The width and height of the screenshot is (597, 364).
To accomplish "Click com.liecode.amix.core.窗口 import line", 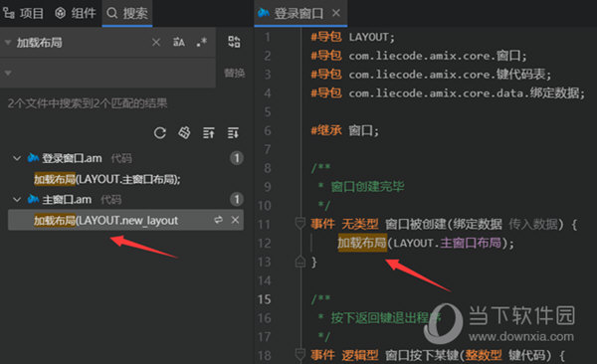I will tap(419, 56).
